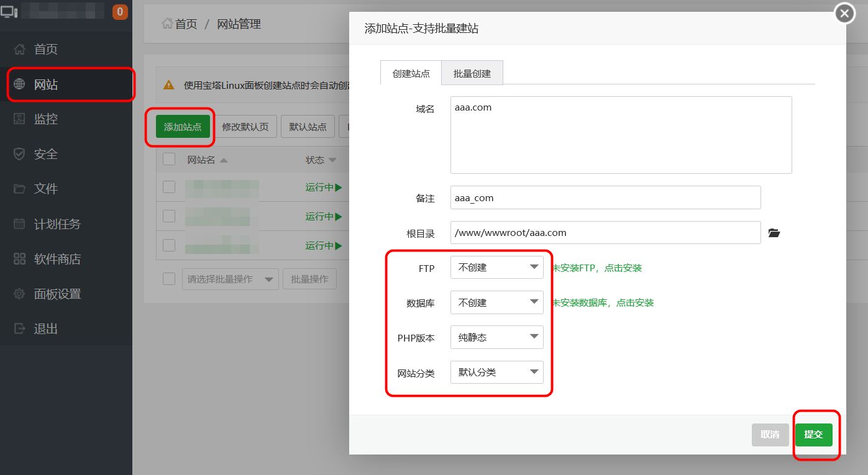Click the 软件商店 grid icon in sidebar
The width and height of the screenshot is (868, 475).
(x=19, y=259)
